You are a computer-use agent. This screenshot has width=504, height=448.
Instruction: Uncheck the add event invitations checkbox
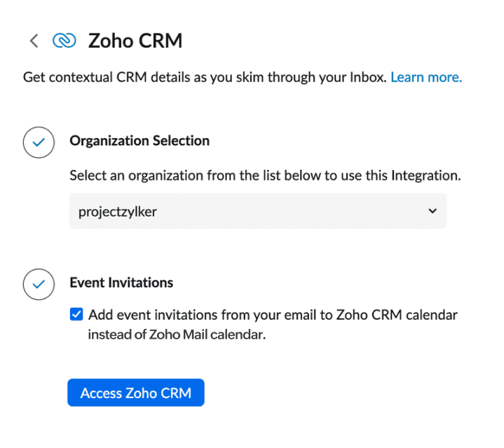click(x=76, y=315)
